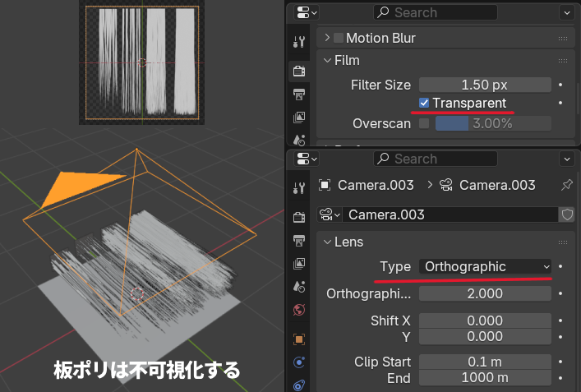Open the camera data-block browse dropdown
581x392 pixels.
tap(330, 214)
